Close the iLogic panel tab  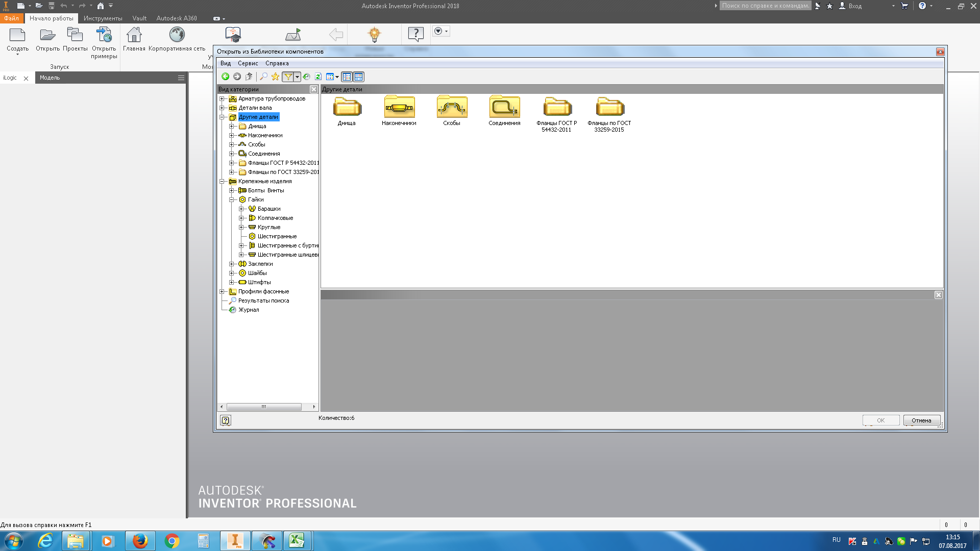[26, 78]
